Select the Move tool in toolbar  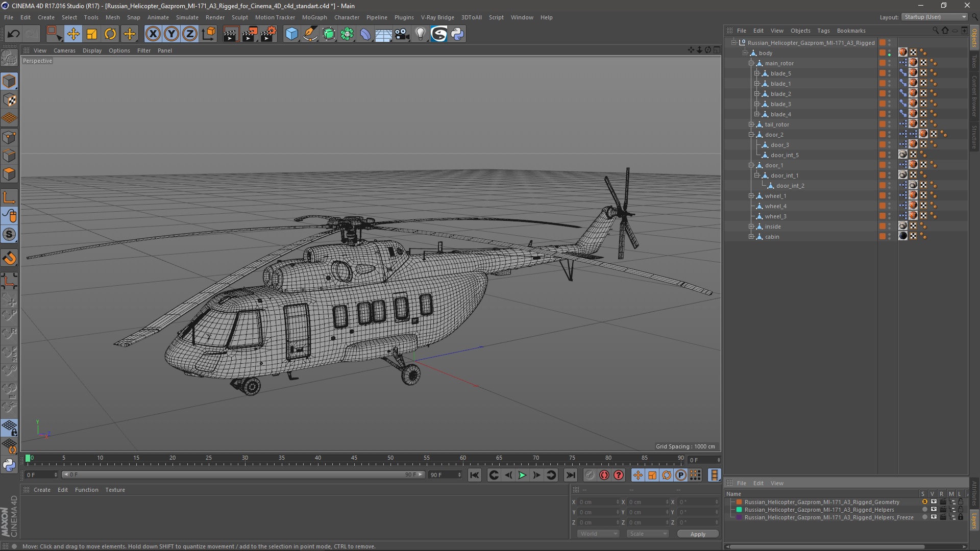click(x=73, y=34)
